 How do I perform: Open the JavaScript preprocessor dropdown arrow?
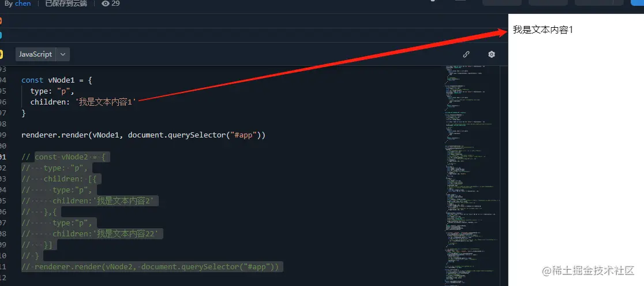(63, 54)
